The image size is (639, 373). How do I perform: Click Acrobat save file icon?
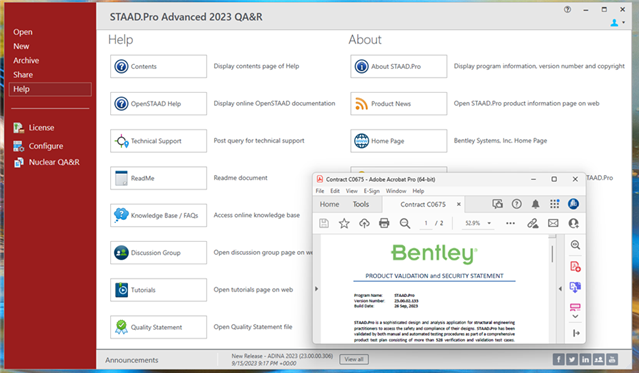[324, 223]
